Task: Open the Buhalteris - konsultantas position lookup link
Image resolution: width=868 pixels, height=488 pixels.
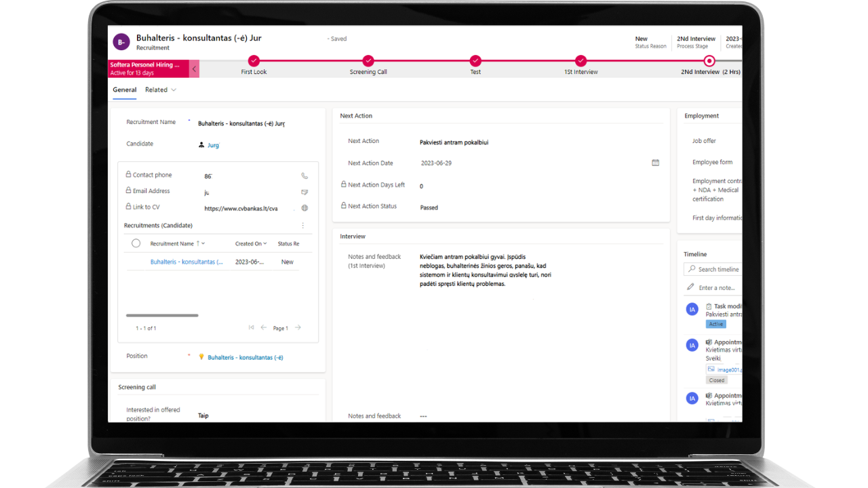Action: pyautogui.click(x=245, y=357)
